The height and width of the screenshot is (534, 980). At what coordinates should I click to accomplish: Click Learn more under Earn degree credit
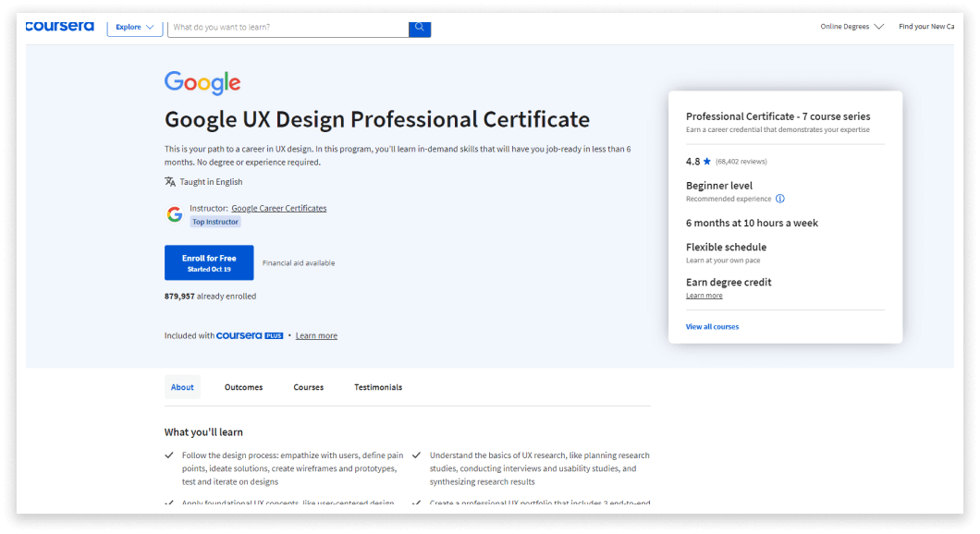[x=704, y=296]
